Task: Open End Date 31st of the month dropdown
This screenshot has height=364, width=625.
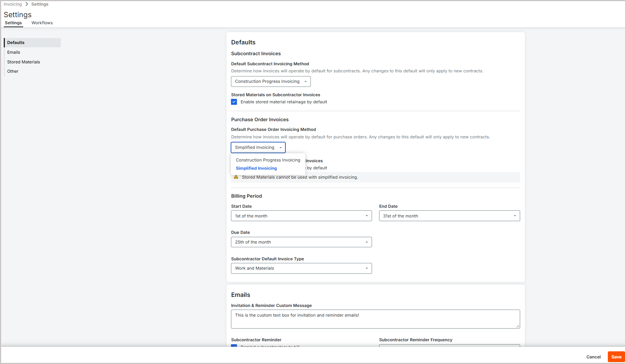Action: pyautogui.click(x=450, y=216)
